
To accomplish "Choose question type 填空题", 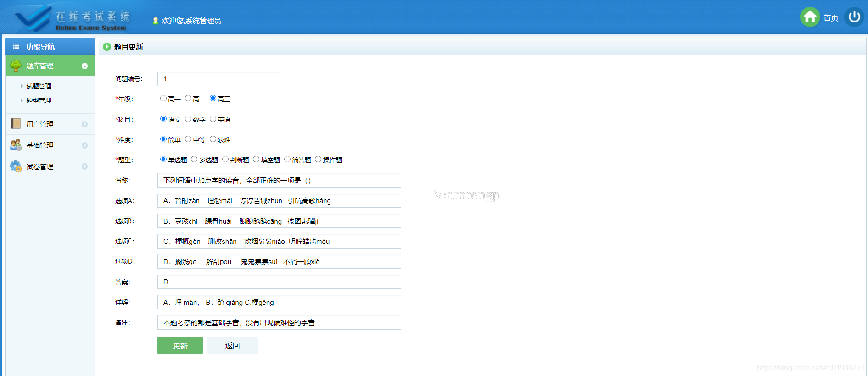I will [256, 159].
